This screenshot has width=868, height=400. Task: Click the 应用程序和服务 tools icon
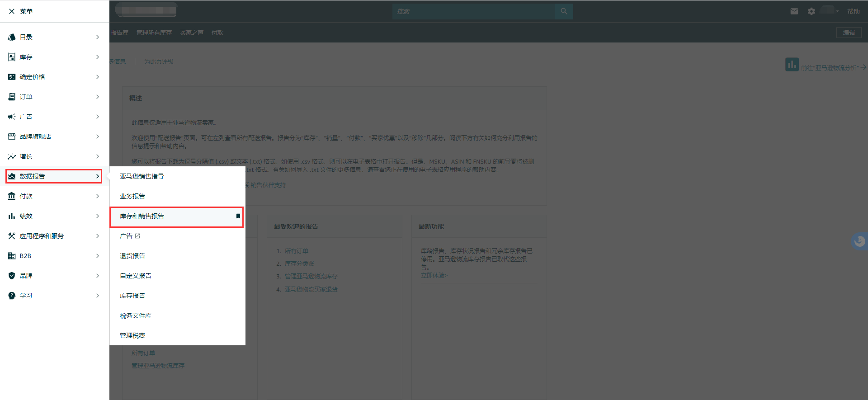(x=12, y=236)
